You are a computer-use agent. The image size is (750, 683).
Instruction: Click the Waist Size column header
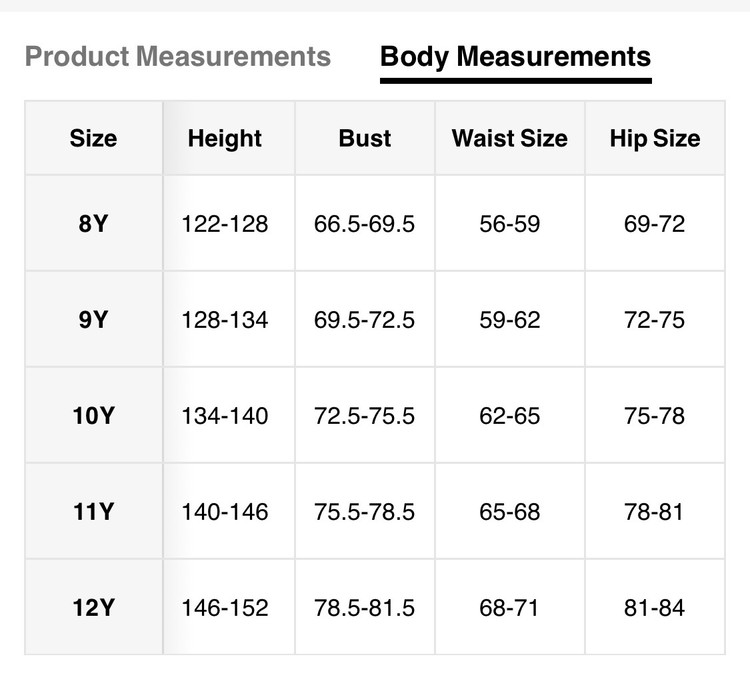tap(509, 138)
